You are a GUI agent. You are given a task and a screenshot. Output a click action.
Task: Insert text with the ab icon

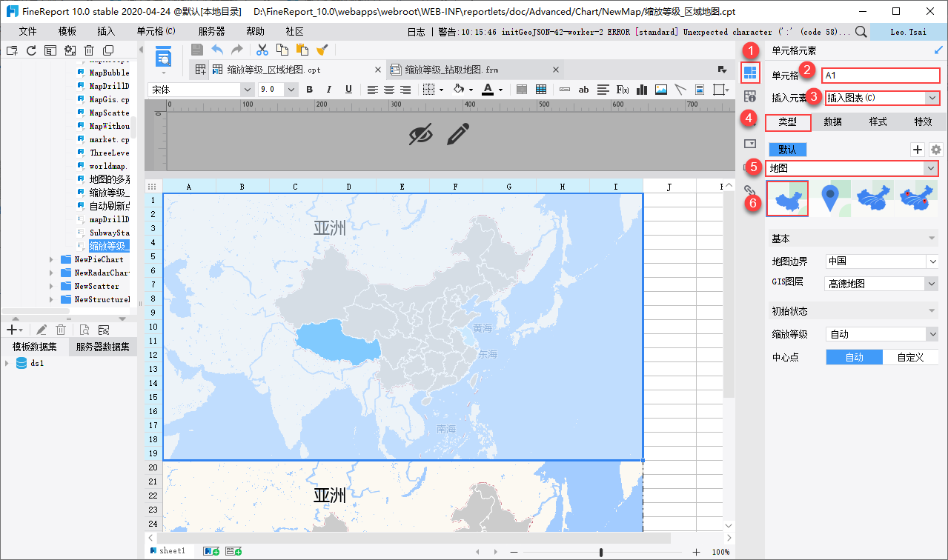tap(584, 90)
